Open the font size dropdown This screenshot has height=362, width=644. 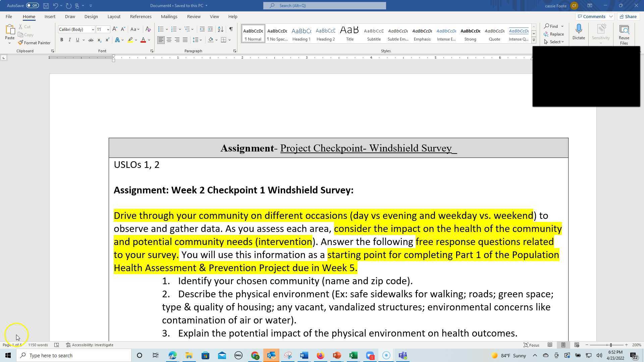click(108, 29)
